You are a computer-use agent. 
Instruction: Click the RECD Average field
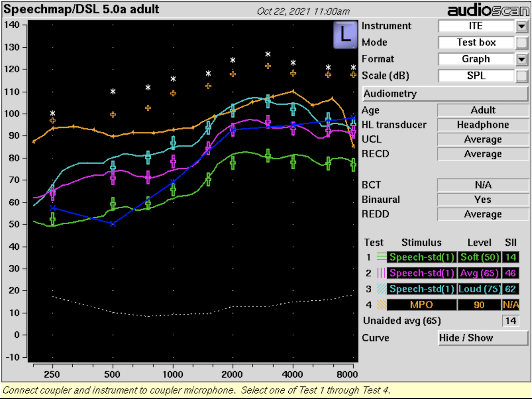pos(483,154)
